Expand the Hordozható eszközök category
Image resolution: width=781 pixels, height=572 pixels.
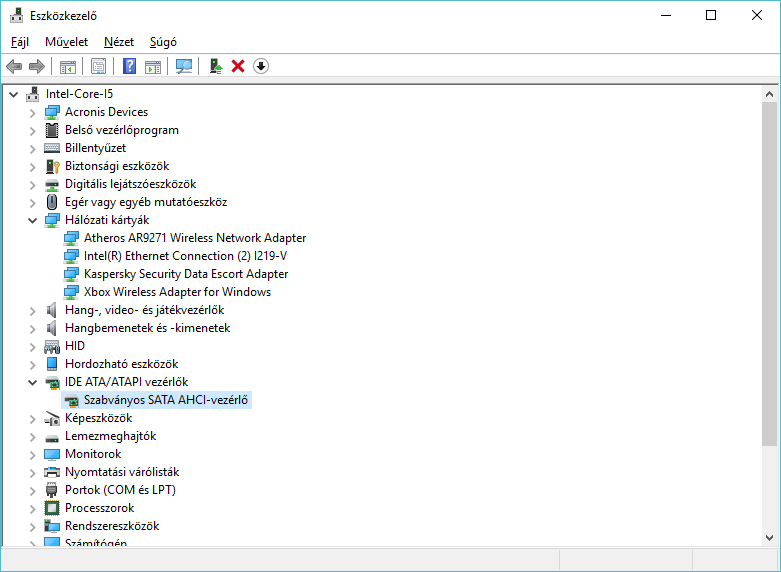click(32, 365)
